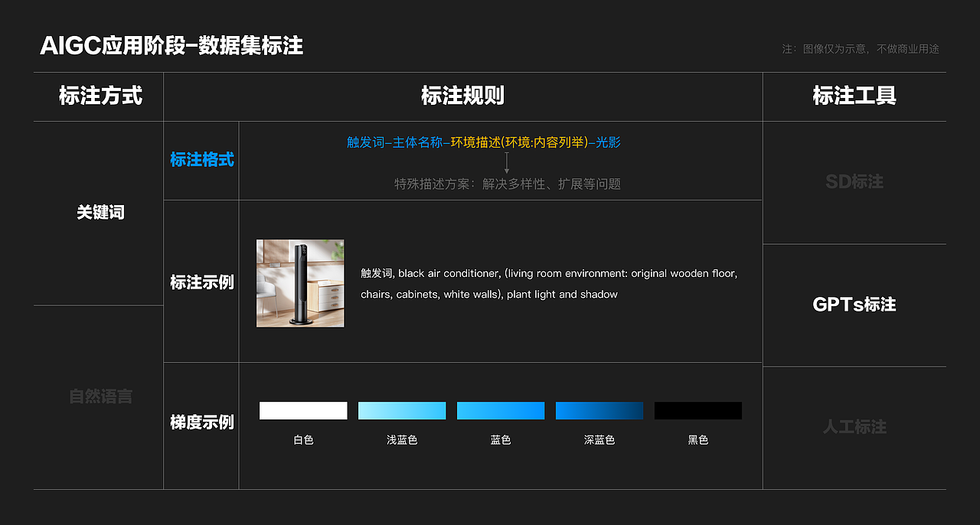The height and width of the screenshot is (525, 980).
Task: Click the air conditioner product thumbnail
Action: click(300, 283)
